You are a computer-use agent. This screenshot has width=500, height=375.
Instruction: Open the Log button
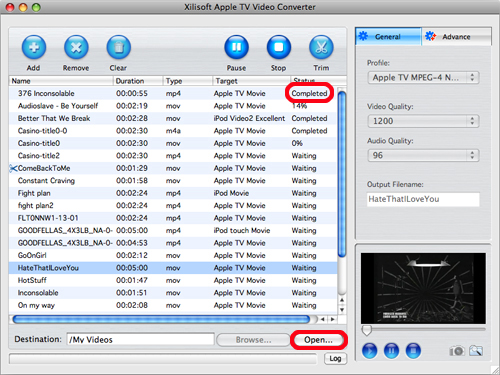pos(335,358)
